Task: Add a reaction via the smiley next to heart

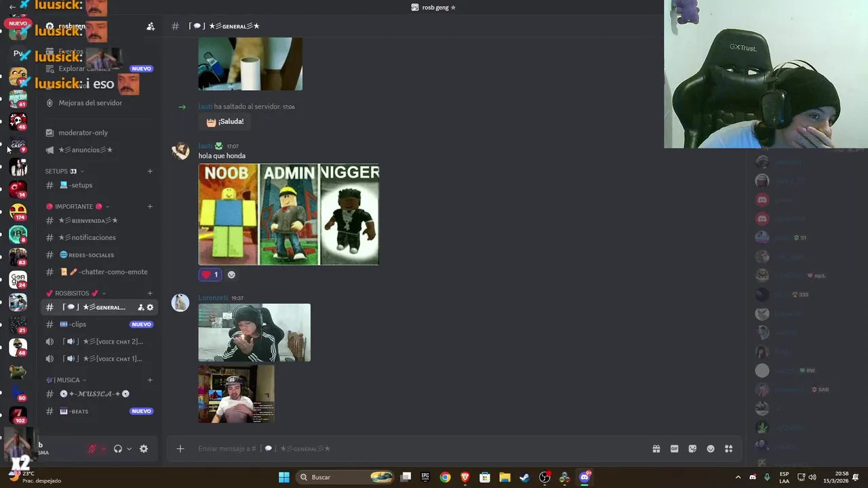Action: coord(231,274)
